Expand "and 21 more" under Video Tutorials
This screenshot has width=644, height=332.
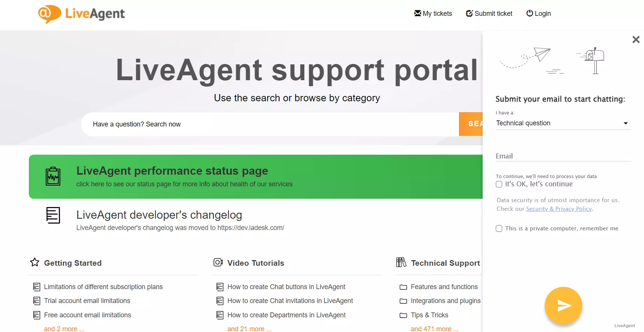(249, 329)
